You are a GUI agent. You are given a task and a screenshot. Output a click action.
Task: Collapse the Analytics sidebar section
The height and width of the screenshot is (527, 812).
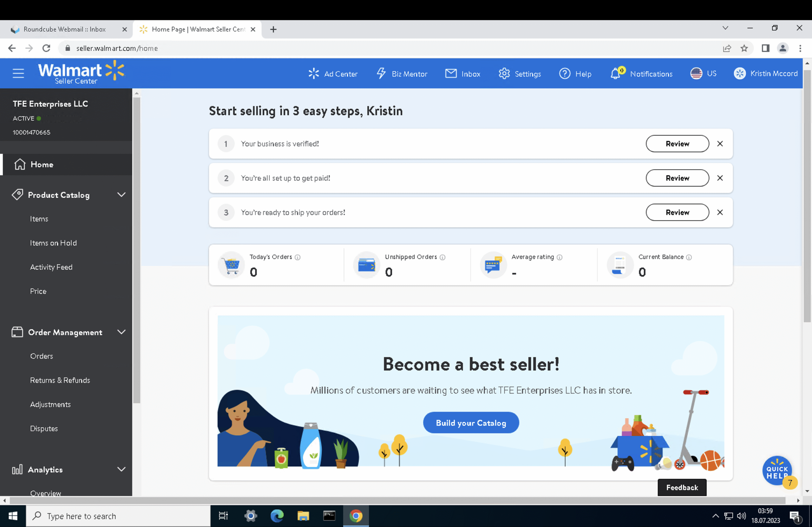pyautogui.click(x=121, y=469)
